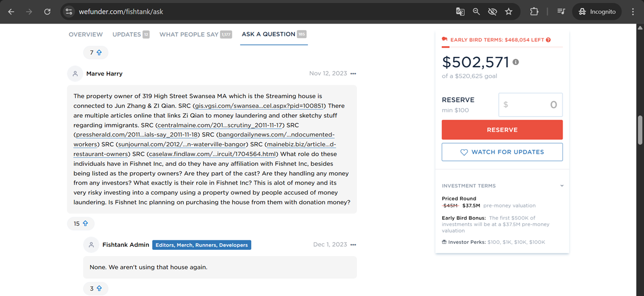The width and height of the screenshot is (644, 296).
Task: Click the "of a $520,625 goal" text
Action: 469,76
